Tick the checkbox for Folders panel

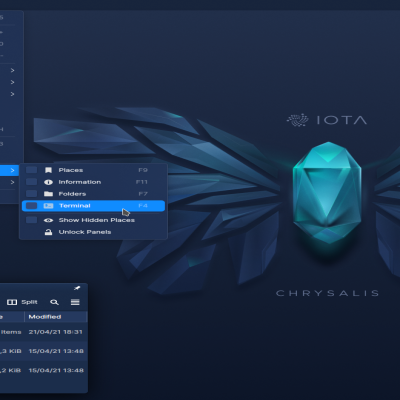pos(32,193)
